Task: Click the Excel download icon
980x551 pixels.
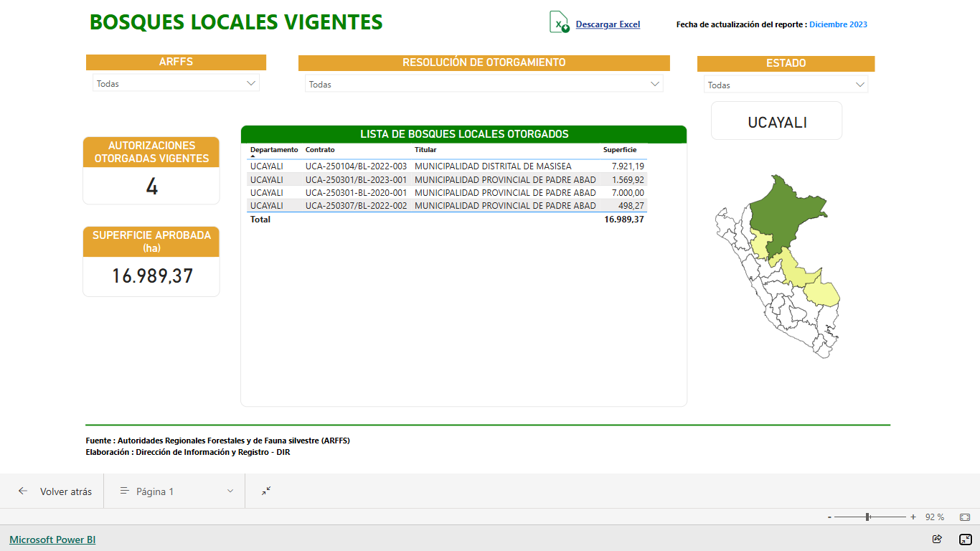Action: [x=559, y=22]
